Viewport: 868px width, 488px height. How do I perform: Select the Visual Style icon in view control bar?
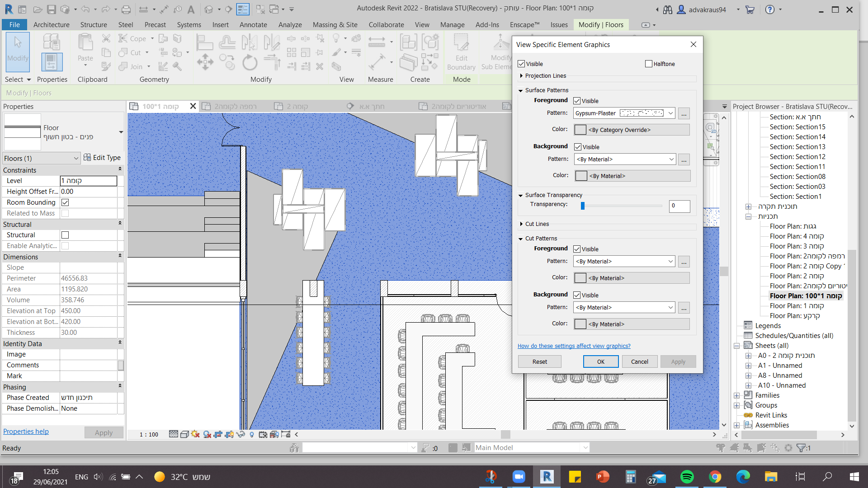(184, 434)
